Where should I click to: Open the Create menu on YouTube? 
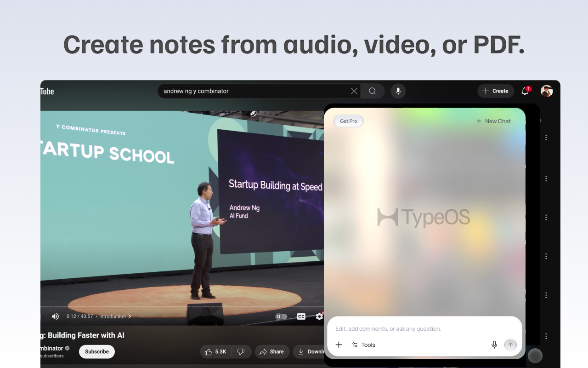(x=496, y=91)
